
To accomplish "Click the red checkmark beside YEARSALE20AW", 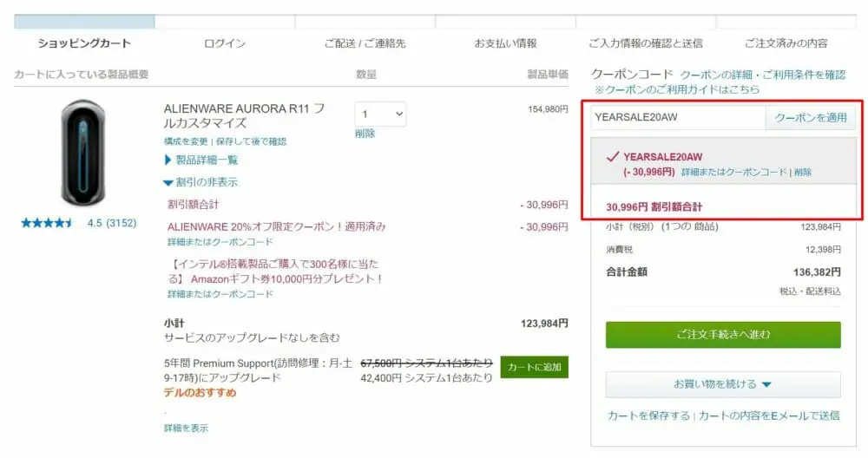I will [x=612, y=157].
